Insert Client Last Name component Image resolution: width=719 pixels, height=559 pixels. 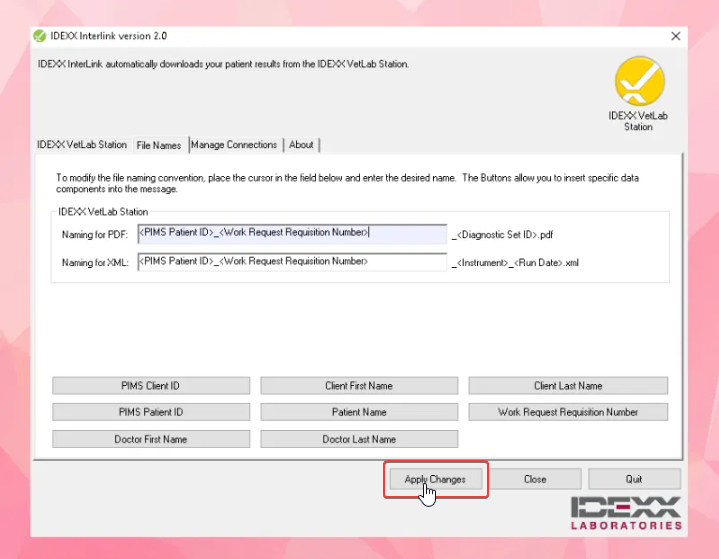click(x=568, y=386)
